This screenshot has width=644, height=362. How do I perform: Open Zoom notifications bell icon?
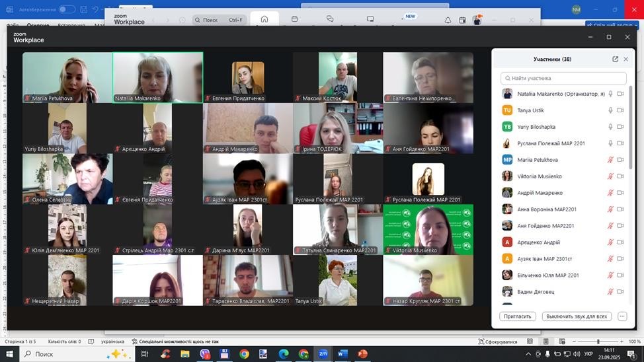click(x=448, y=20)
